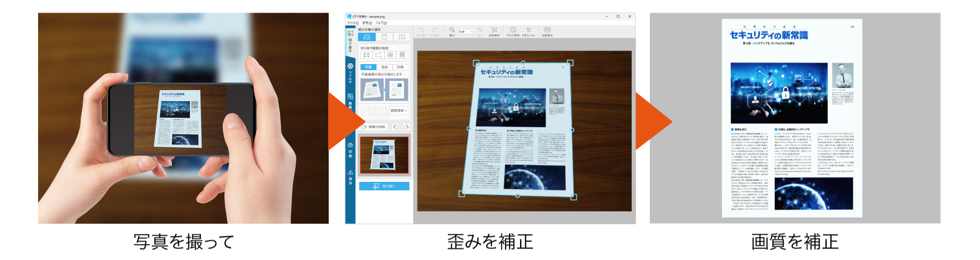
Task: Select the open book correction target icon
Action: [402, 37]
